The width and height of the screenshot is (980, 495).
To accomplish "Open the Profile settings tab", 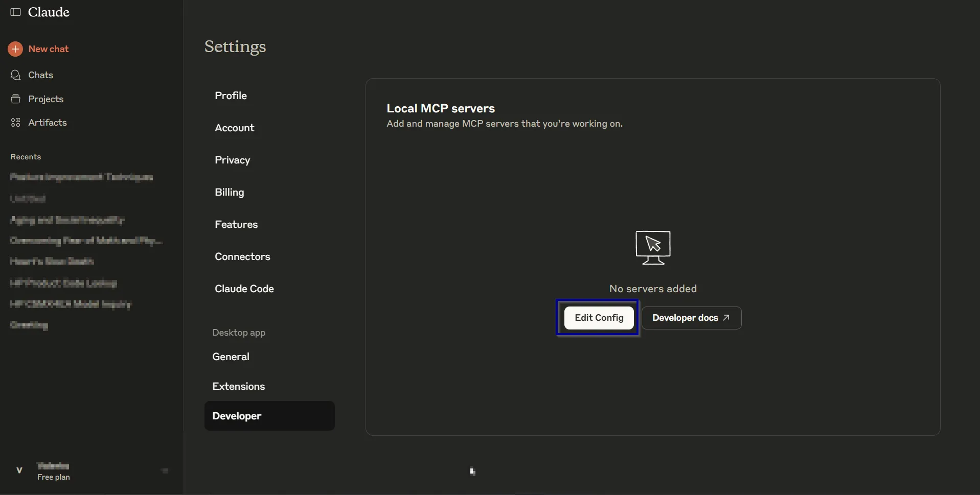I will (231, 96).
